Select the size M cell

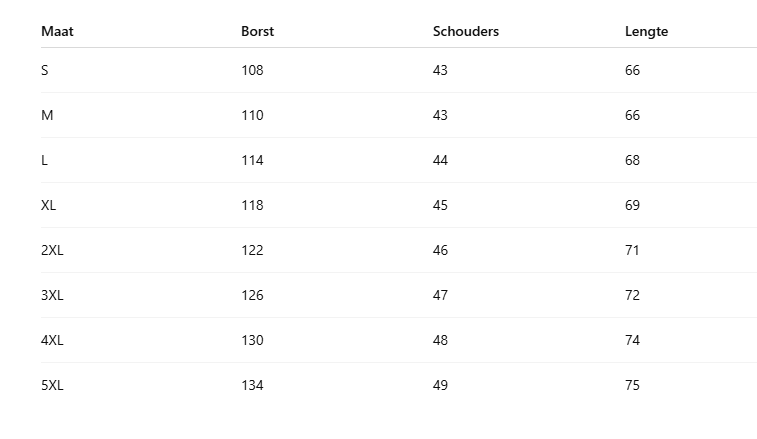click(x=47, y=115)
